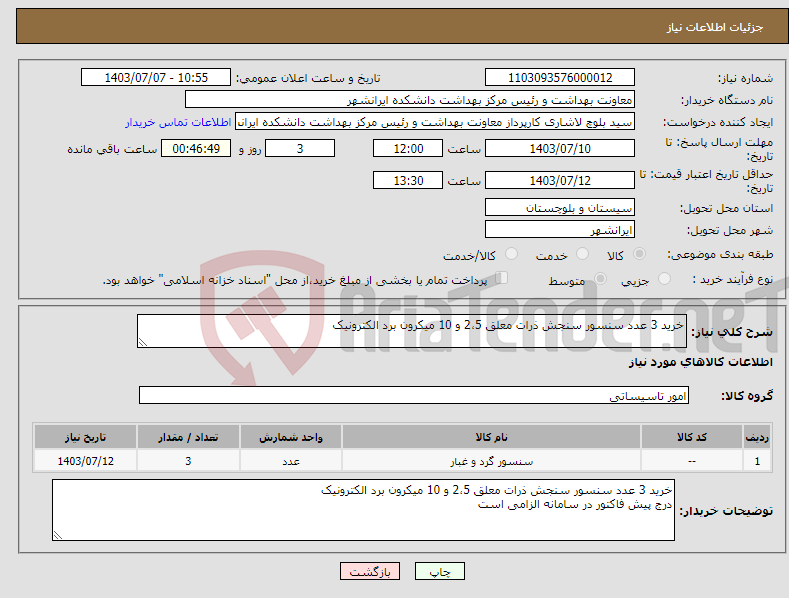Select the جزیی purchase type radio

click(664, 278)
